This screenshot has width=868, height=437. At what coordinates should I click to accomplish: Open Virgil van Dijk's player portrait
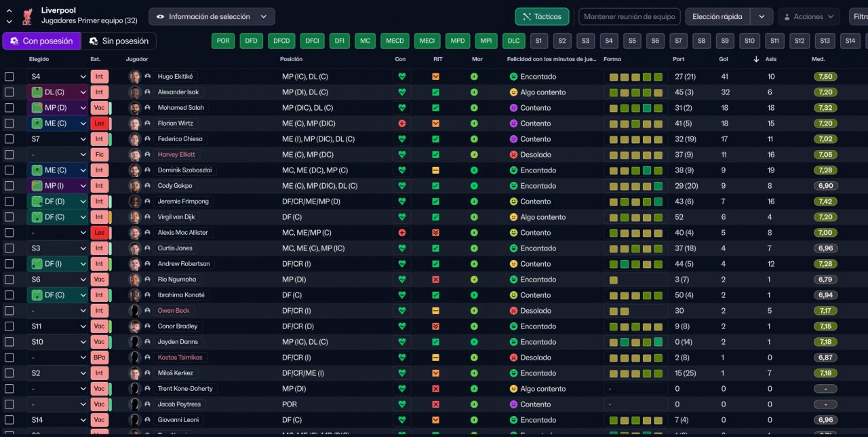coord(135,217)
